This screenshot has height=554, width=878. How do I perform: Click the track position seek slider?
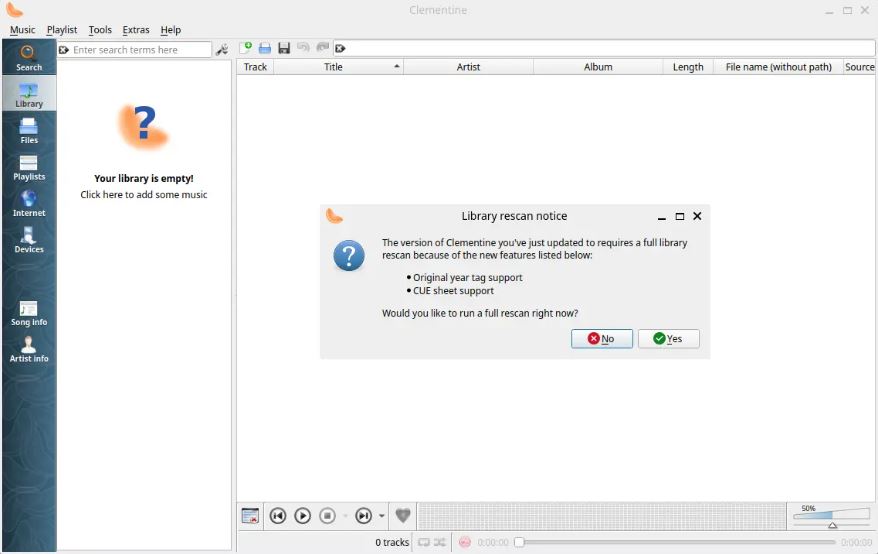pyautogui.click(x=675, y=542)
